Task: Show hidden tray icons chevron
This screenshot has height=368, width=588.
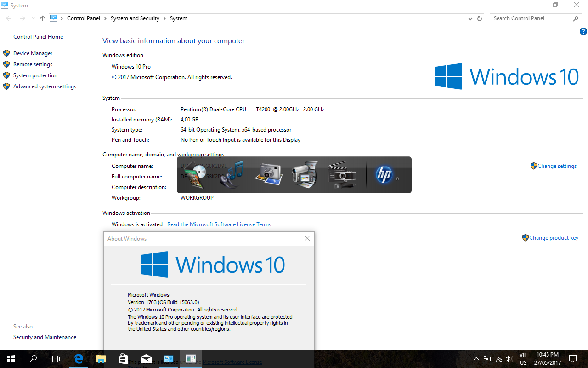Action: 476,359
